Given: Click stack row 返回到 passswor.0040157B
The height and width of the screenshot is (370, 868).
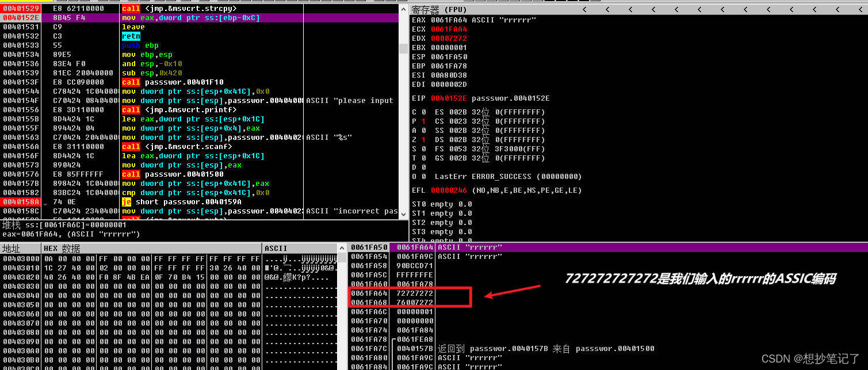Looking at the screenshot, I should coord(546,349).
